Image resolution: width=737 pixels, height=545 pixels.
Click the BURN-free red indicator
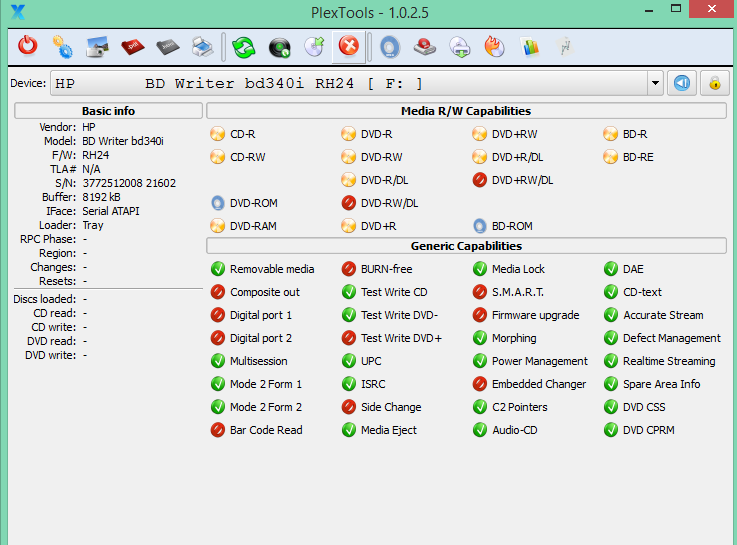point(348,269)
